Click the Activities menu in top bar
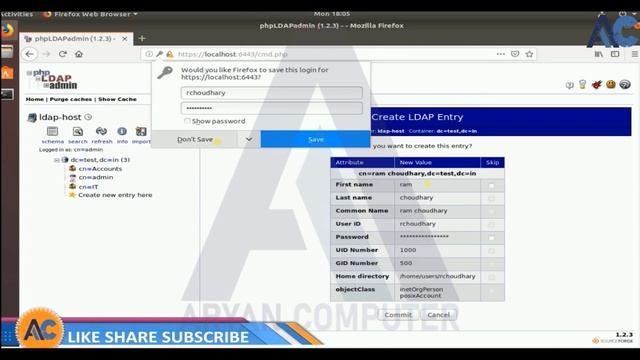Image resolution: width=640 pixels, height=360 pixels. click(x=16, y=14)
